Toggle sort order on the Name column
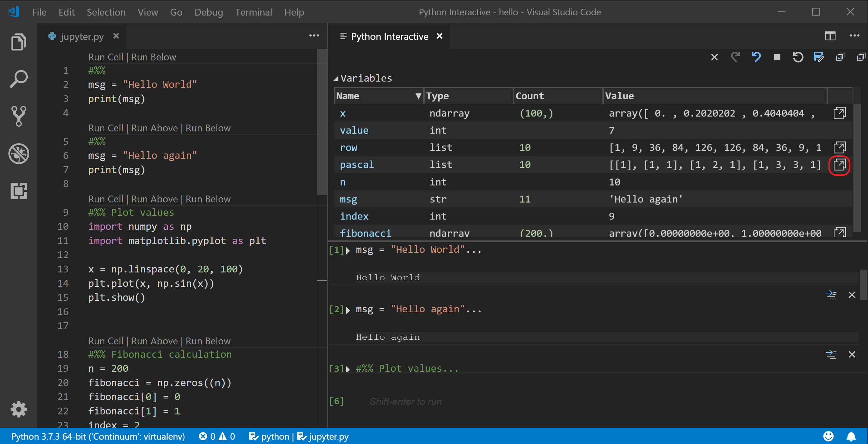 (x=418, y=96)
